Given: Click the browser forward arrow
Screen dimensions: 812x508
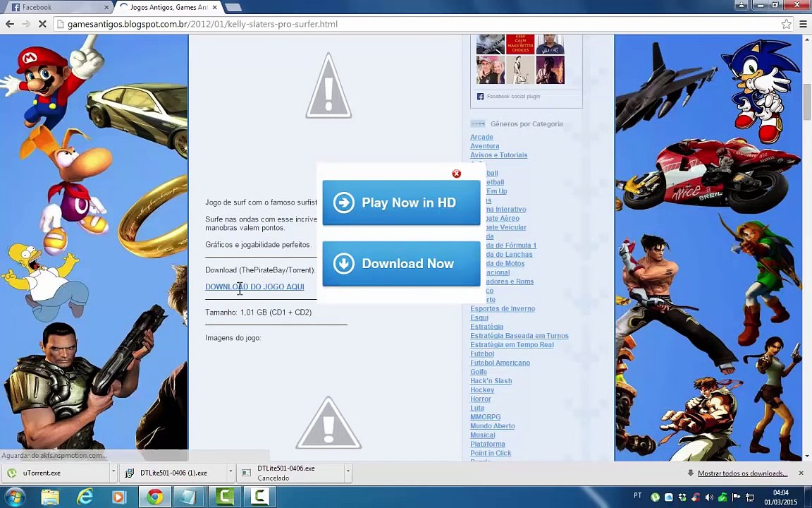Looking at the screenshot, I should [26, 24].
